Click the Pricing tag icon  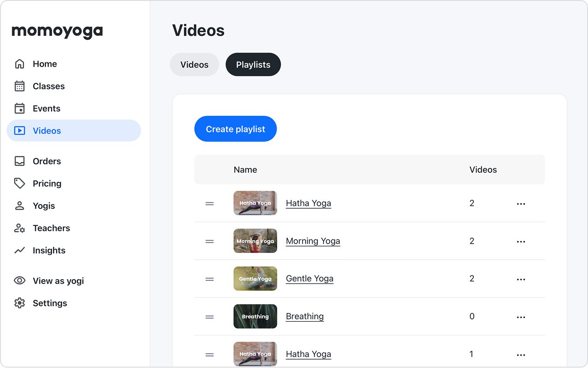pos(19,183)
